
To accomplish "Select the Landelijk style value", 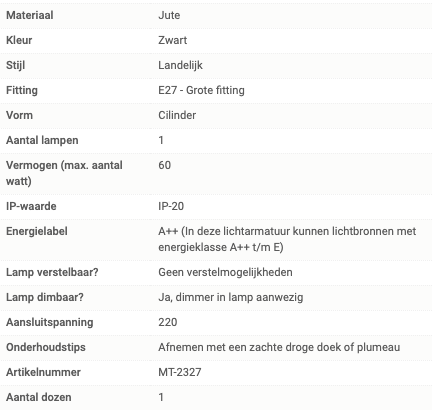I will [180, 65].
